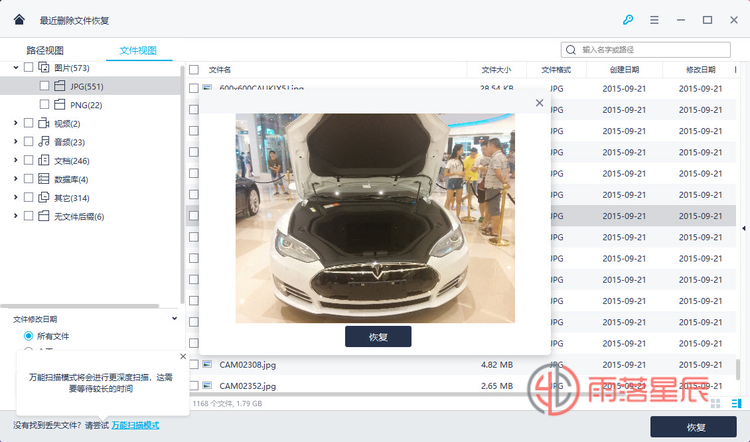
Task: Check the PNG(22) checkbox
Action: click(44, 104)
